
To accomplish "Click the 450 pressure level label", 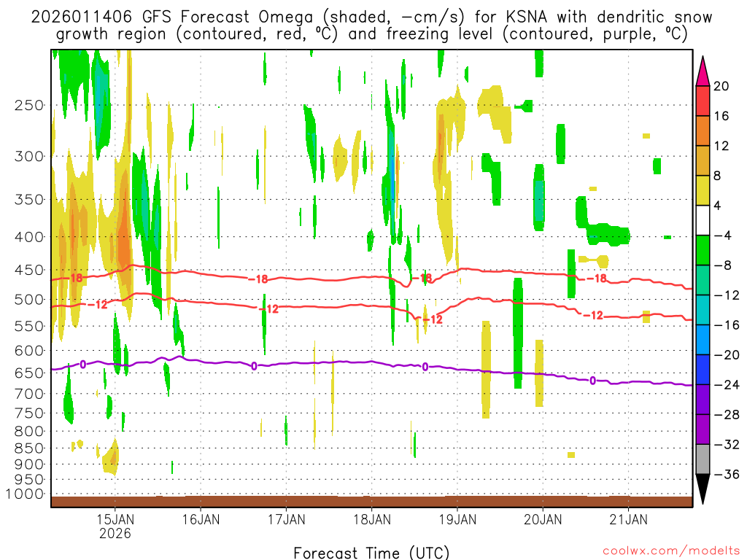I will [29, 270].
